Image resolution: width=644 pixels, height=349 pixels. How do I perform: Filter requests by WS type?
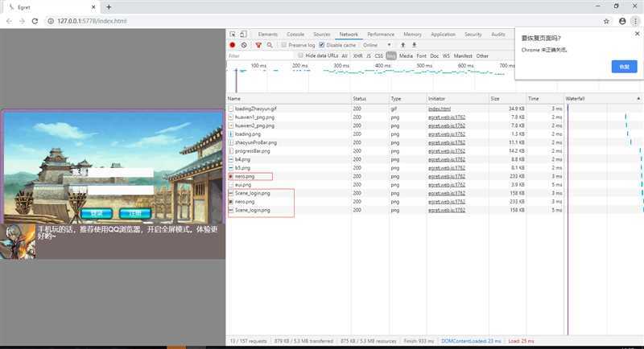[446, 55]
